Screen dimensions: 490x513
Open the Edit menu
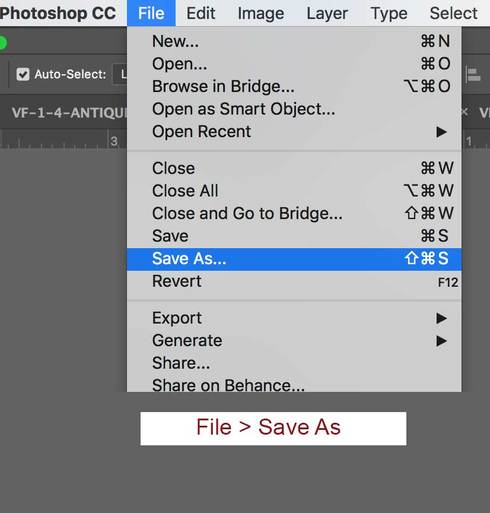point(201,13)
